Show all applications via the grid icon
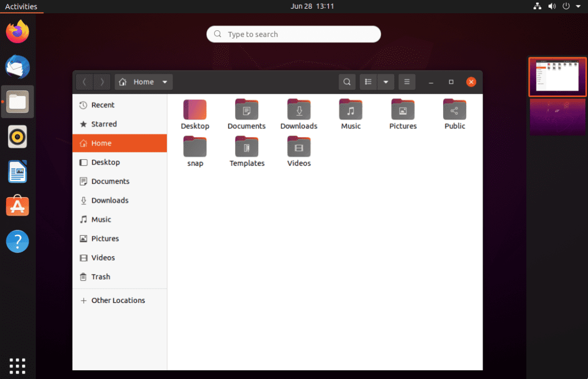588x379 pixels. tap(17, 366)
